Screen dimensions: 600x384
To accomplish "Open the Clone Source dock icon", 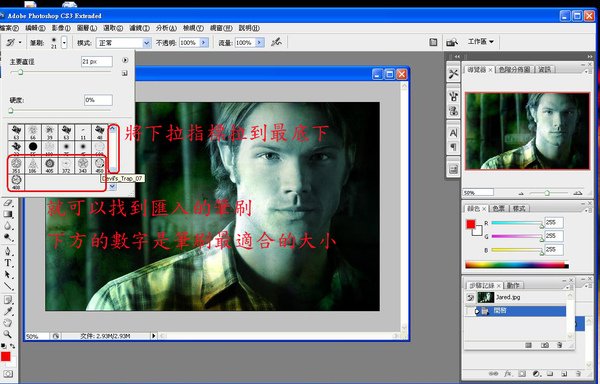I will pos(453,111).
